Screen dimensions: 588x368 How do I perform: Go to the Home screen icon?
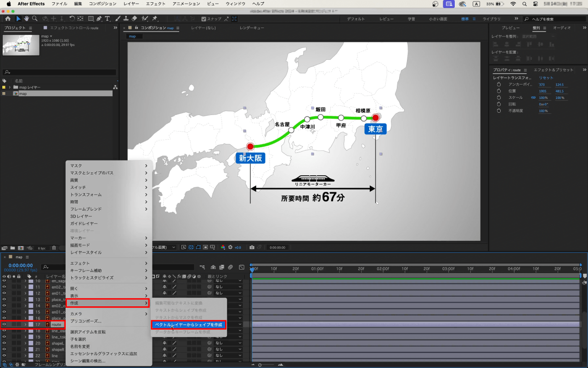(8, 19)
